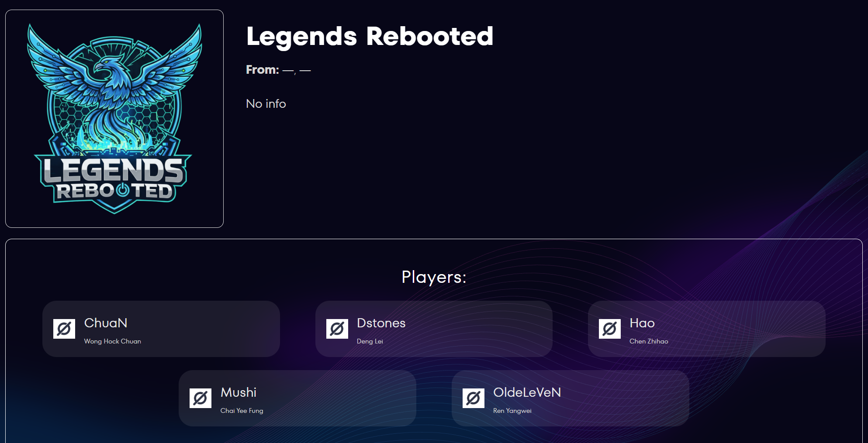Open the ChuaN player nickname
The width and height of the screenshot is (868, 443).
106,323
